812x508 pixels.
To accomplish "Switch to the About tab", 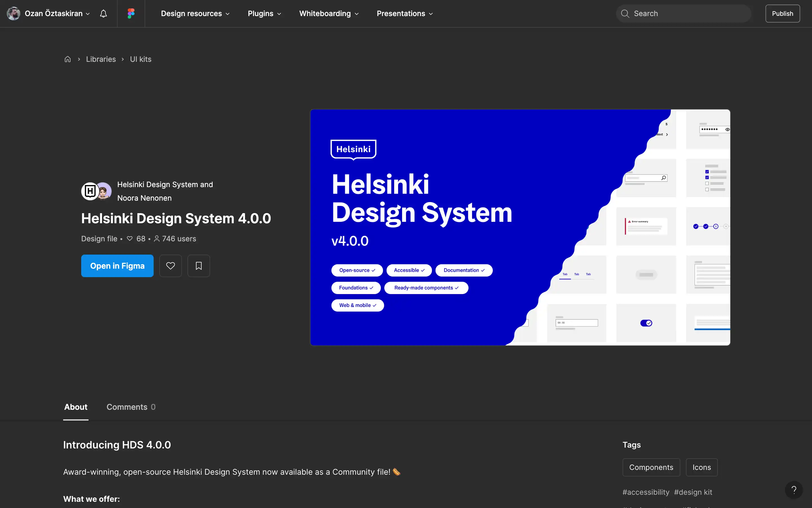I will [x=76, y=407].
